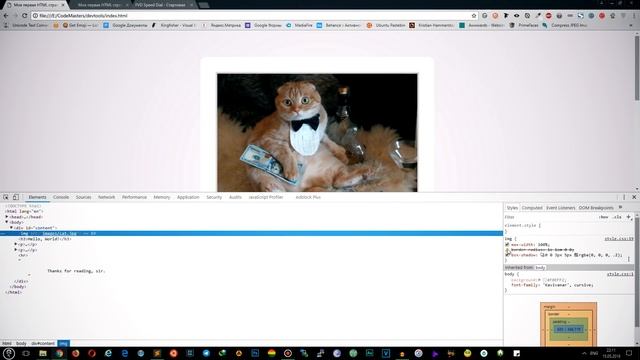
Task: Expand the second p element node
Action: coord(16,249)
